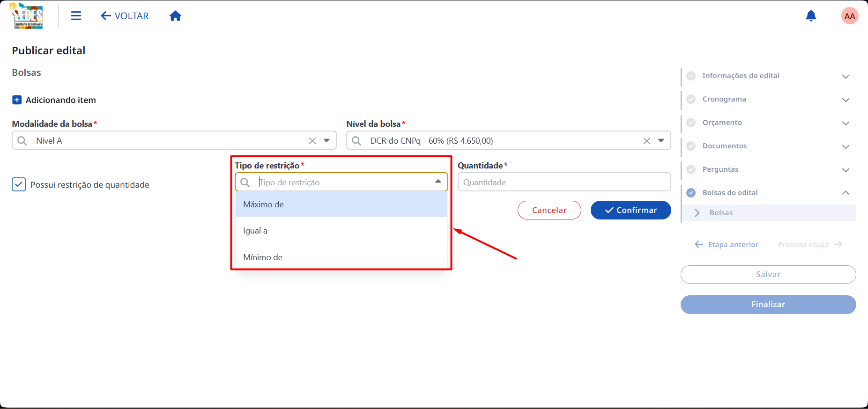Viewport: 868px width, 409px height.
Task: Expand the Orçamento section
Action: (x=846, y=123)
